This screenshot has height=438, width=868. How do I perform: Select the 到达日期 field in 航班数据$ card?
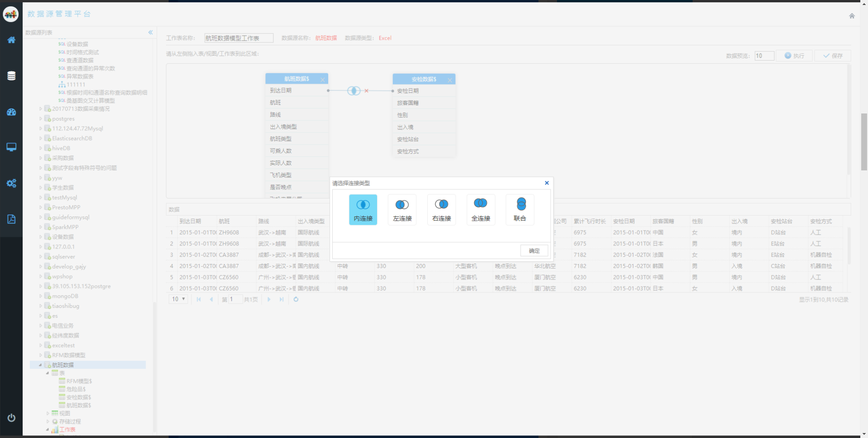[297, 90]
